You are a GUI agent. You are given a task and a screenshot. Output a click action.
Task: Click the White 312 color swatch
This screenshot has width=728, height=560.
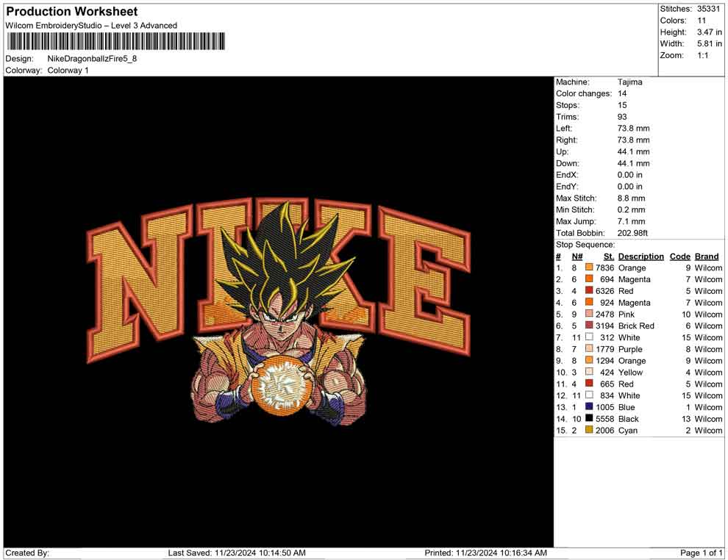(589, 337)
